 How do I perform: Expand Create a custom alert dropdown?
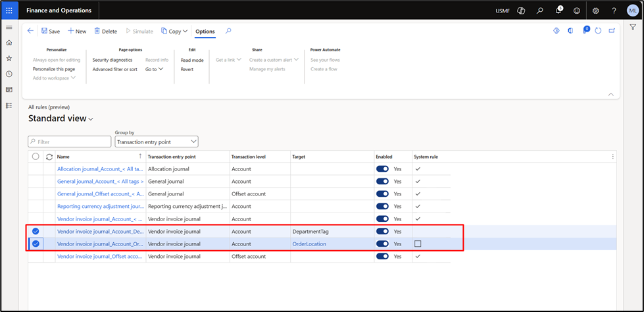274,60
